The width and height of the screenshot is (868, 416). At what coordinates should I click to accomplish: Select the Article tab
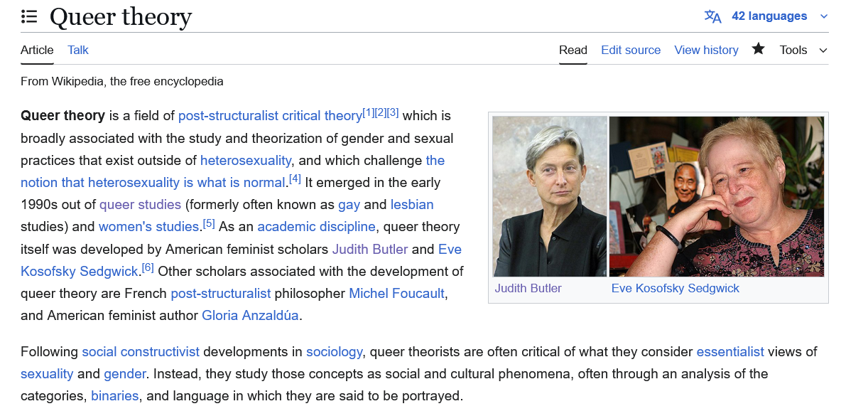pyautogui.click(x=37, y=50)
